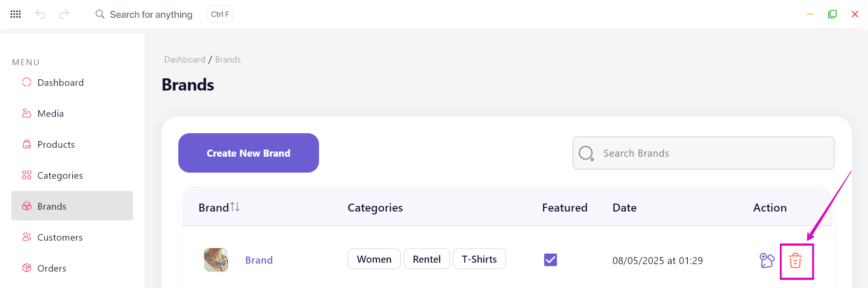The height and width of the screenshot is (288, 868).
Task: Click Create New Brand button
Action: pyautogui.click(x=249, y=153)
